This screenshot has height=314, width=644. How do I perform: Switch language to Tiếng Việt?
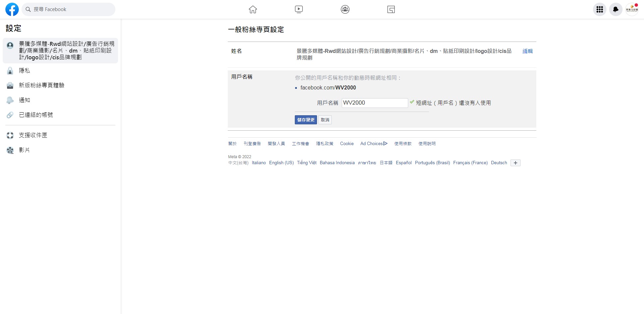point(307,163)
